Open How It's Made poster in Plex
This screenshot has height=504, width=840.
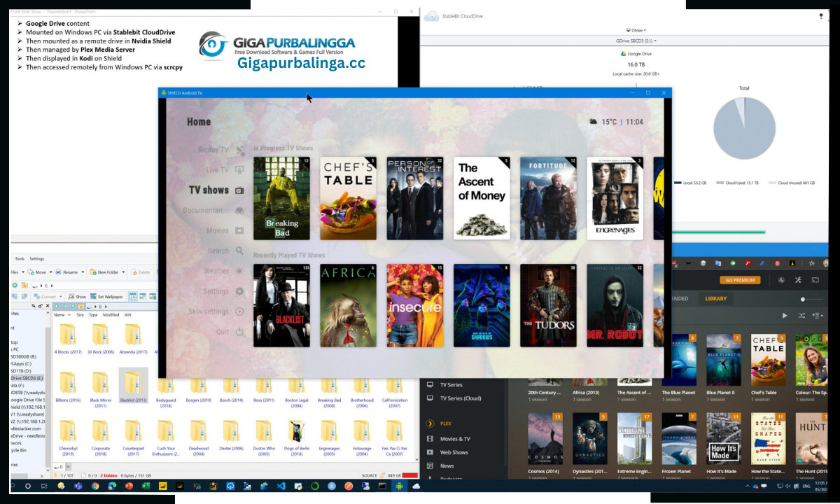[724, 439]
